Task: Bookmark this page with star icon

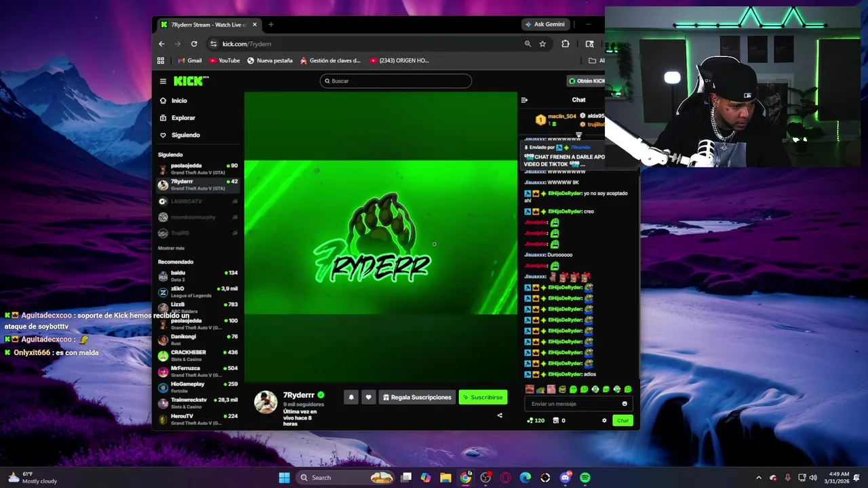Action: pos(542,44)
